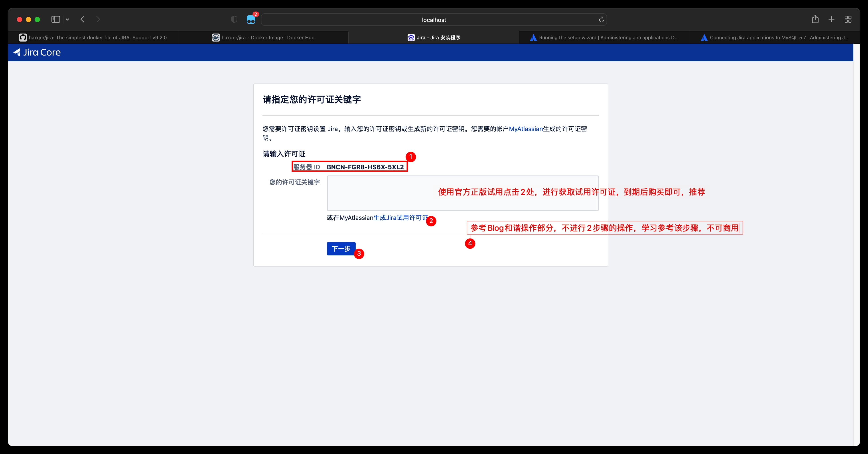868x454 pixels.
Task: Enter full screen with green button
Action: tap(37, 20)
